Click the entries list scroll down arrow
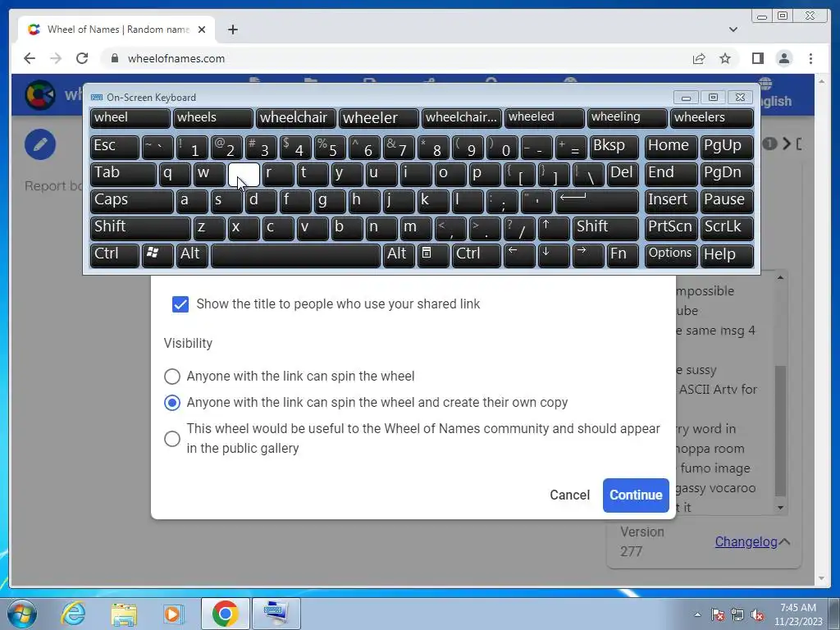The image size is (840, 630). click(x=781, y=507)
